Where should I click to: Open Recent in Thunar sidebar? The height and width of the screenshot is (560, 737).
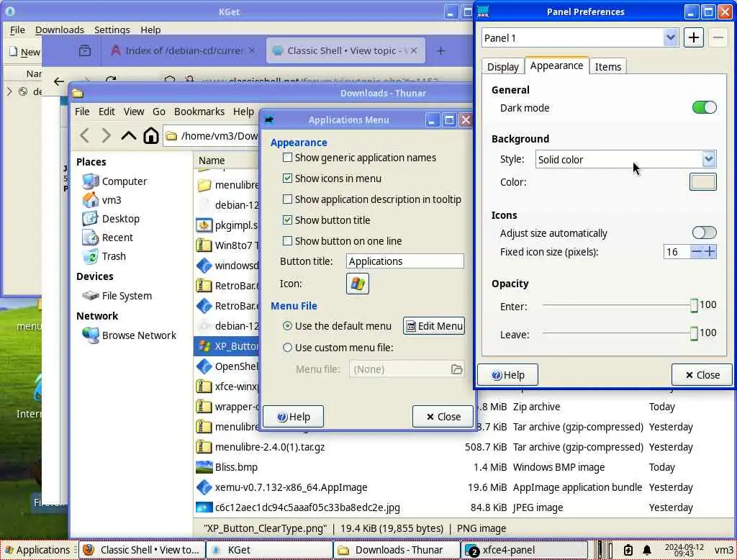[x=117, y=238]
